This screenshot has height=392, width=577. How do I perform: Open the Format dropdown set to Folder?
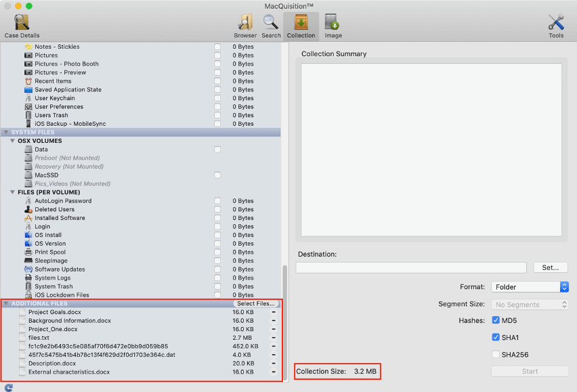click(x=530, y=287)
